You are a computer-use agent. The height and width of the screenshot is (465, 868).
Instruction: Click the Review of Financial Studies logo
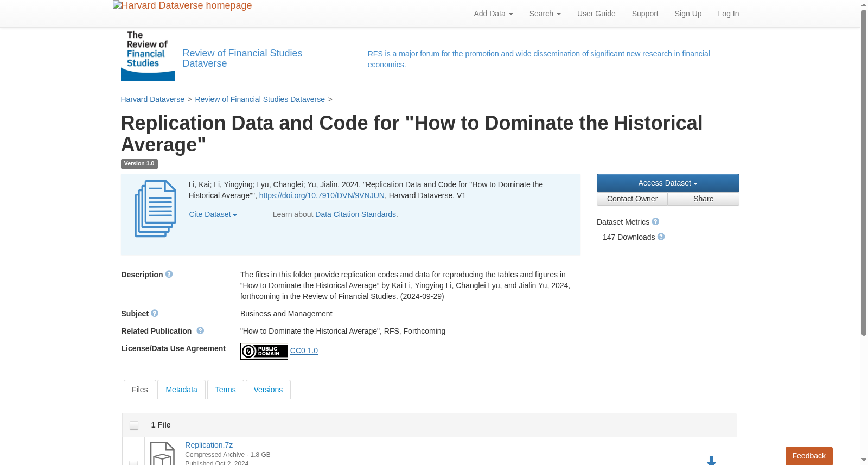[148, 56]
